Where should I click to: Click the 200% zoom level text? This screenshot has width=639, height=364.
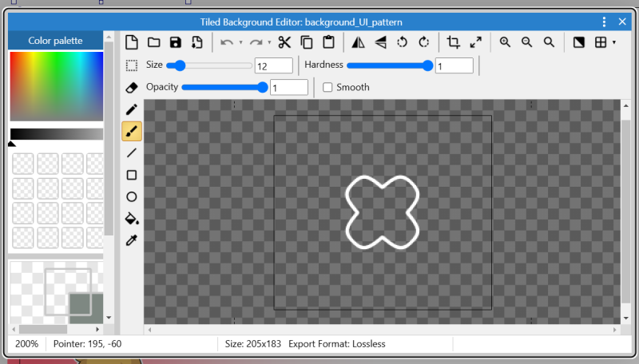pos(27,344)
